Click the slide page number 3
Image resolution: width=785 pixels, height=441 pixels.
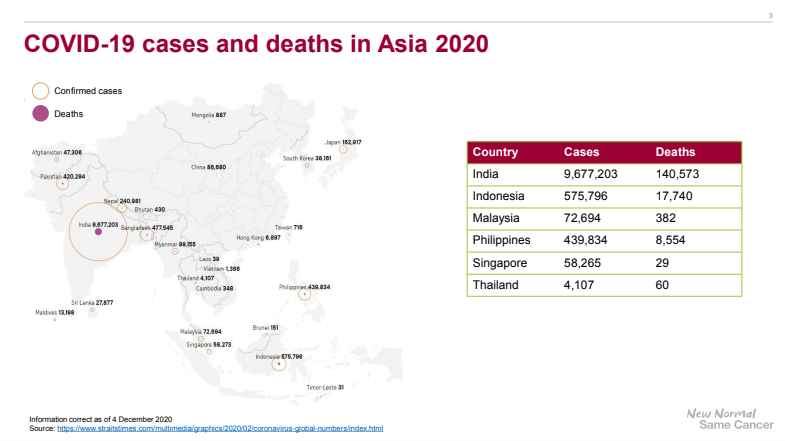(x=770, y=15)
